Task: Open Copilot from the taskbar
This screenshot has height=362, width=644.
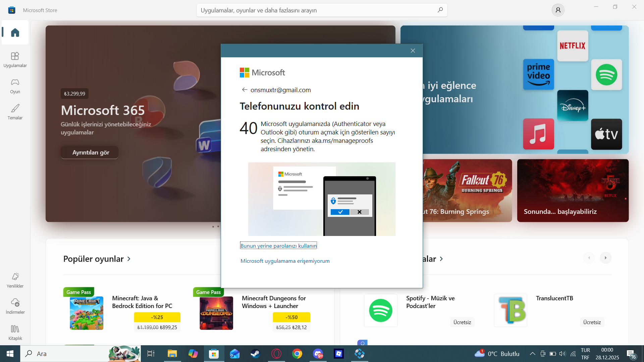Action: point(193,354)
